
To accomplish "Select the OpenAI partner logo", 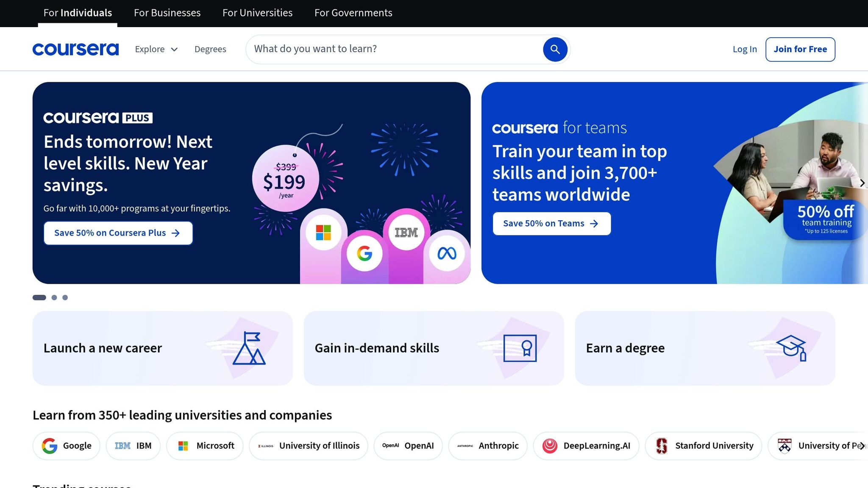I will [x=408, y=446].
